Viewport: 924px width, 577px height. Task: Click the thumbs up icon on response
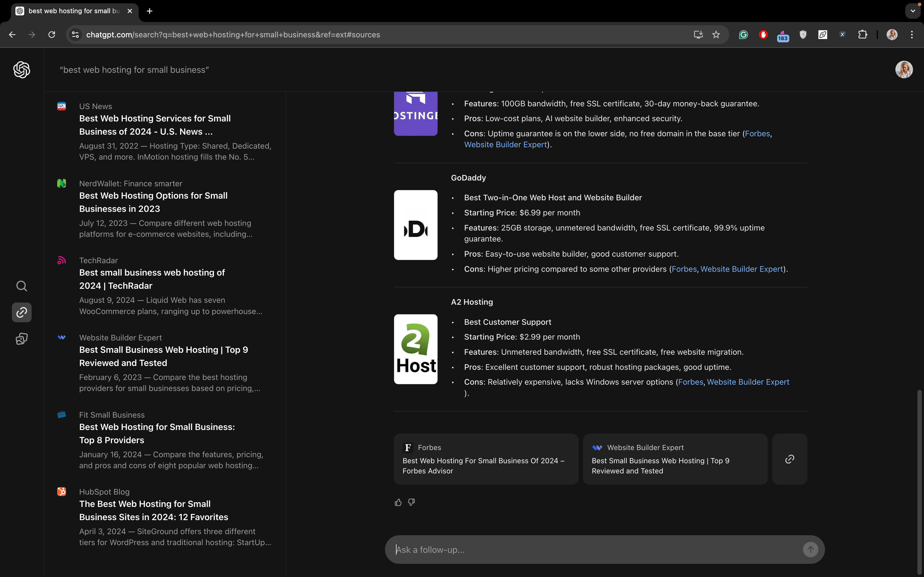click(398, 502)
